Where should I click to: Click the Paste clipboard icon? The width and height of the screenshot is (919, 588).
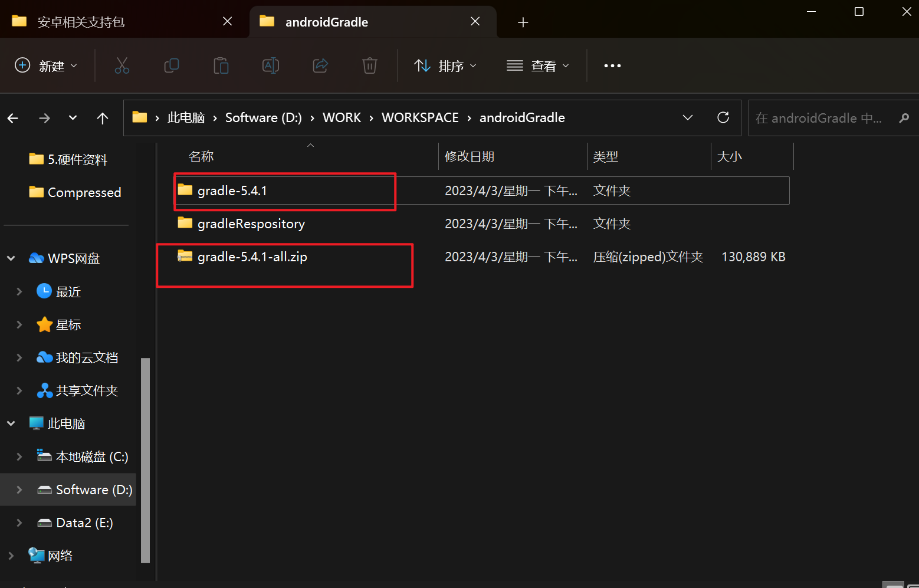pyautogui.click(x=221, y=65)
